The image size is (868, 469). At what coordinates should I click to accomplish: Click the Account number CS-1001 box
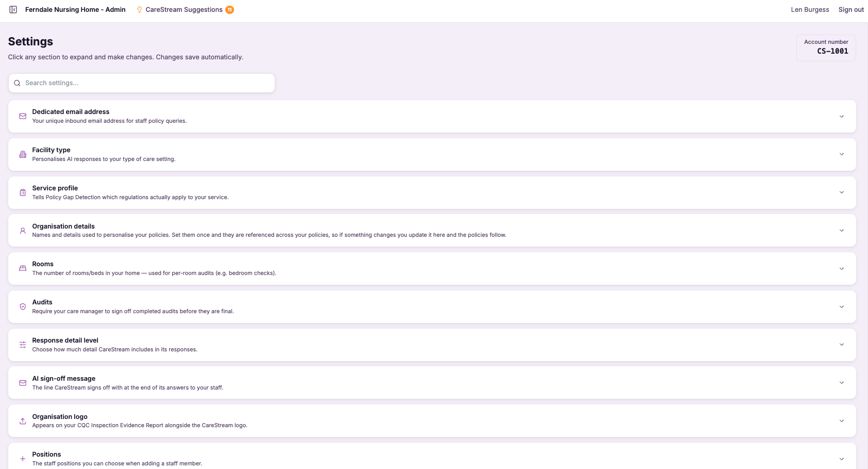[x=826, y=48]
